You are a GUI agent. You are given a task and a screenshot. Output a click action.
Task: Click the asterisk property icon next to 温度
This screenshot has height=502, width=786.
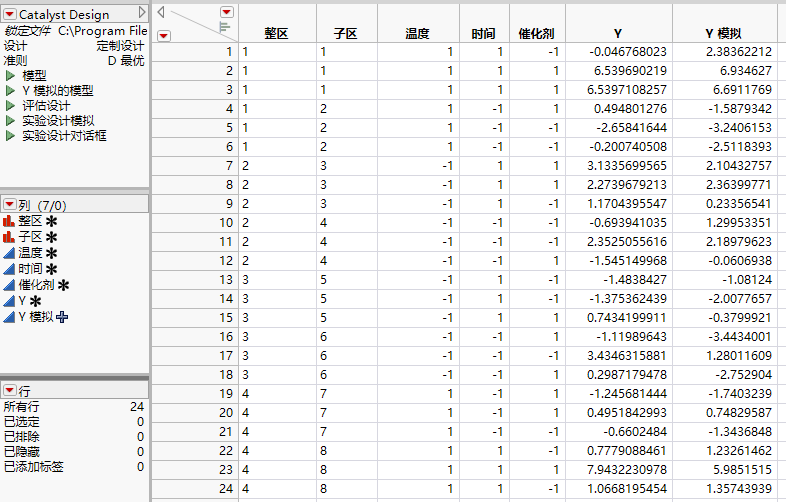[x=52, y=253]
